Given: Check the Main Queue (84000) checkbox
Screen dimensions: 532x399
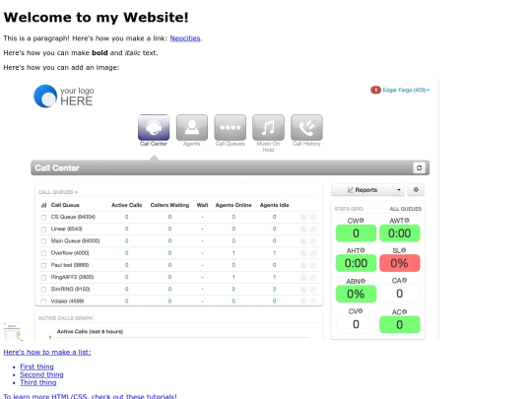Looking at the screenshot, I should pos(43,241).
